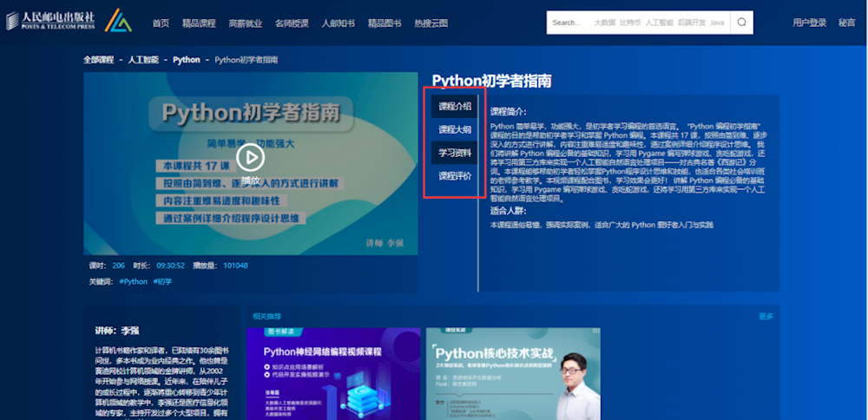Open the 首页 home menu item
Screen dimensions: 868x420
[x=161, y=23]
